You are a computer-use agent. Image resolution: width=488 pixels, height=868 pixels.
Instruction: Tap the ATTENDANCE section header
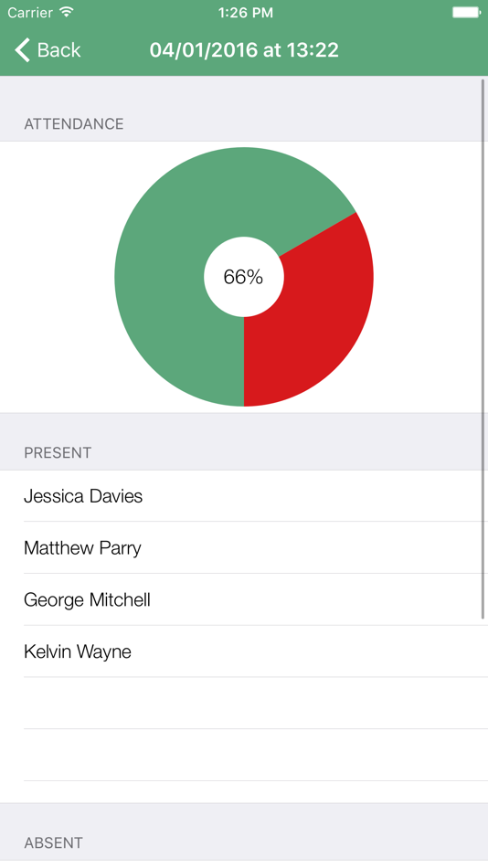[x=74, y=123]
